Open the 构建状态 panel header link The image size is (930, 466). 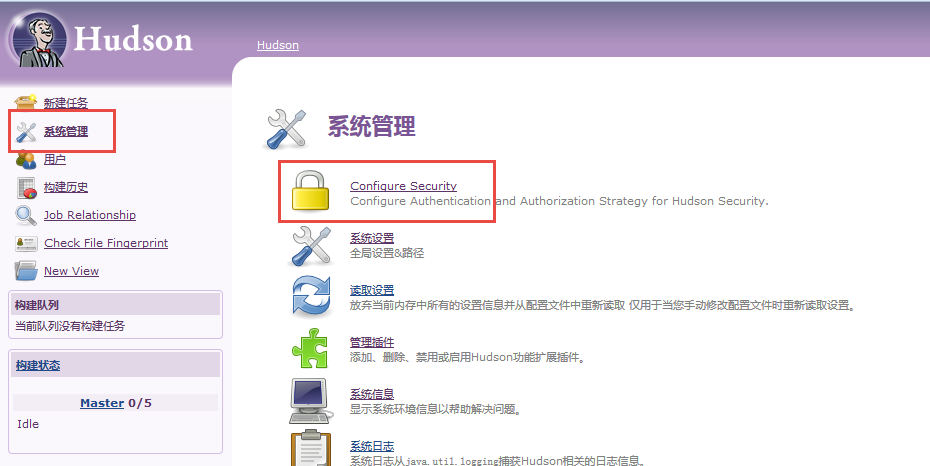tap(38, 365)
